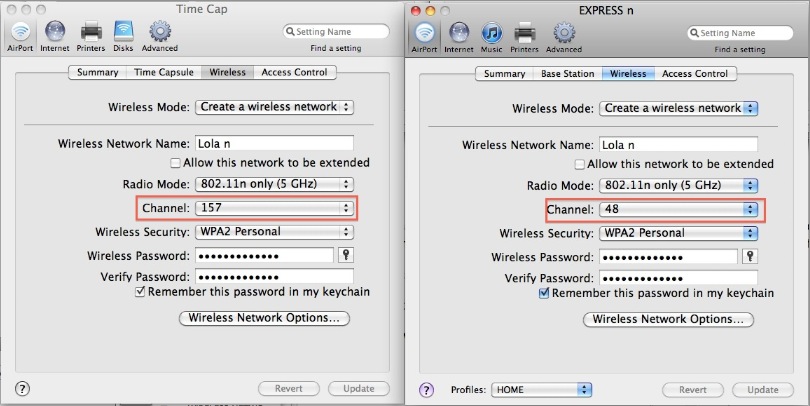Screen dimensions: 810x406
Task: Switch to Time Capsule tab
Action: click(164, 72)
